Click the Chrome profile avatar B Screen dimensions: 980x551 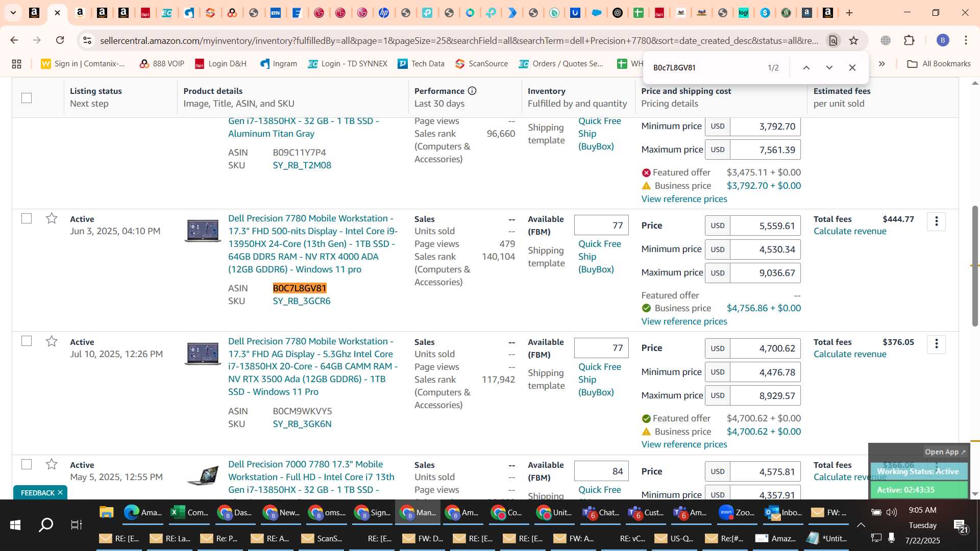(943, 40)
